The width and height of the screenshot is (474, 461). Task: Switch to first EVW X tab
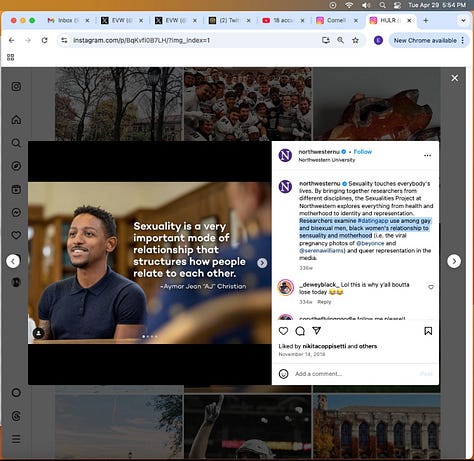coord(122,20)
